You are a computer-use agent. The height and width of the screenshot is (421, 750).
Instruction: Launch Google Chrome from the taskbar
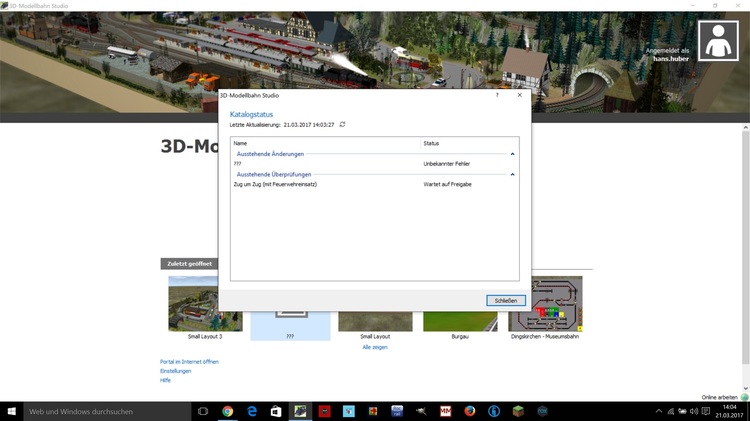point(228,411)
